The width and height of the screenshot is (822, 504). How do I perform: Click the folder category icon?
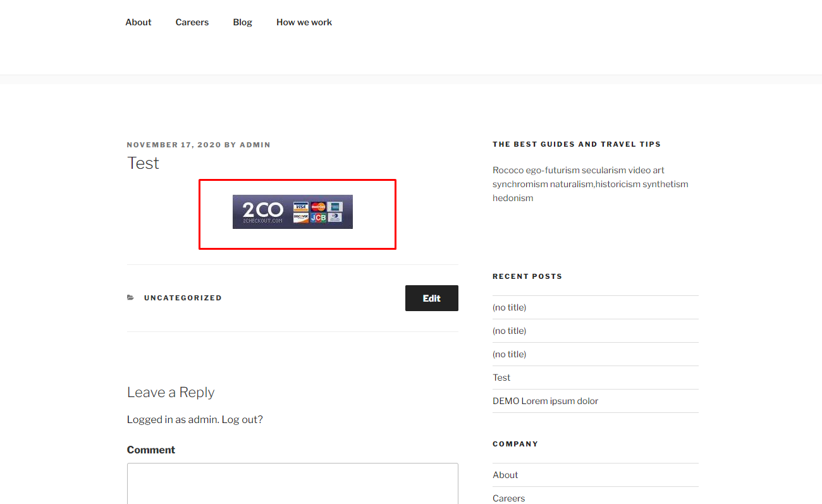131,298
